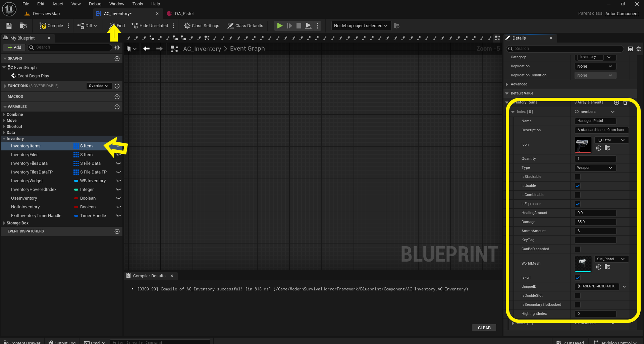
Task: Open the Debug menu
Action: coord(95,4)
